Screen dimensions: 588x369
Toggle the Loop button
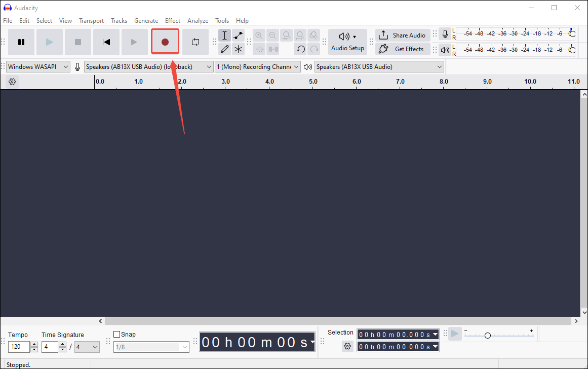tap(195, 42)
